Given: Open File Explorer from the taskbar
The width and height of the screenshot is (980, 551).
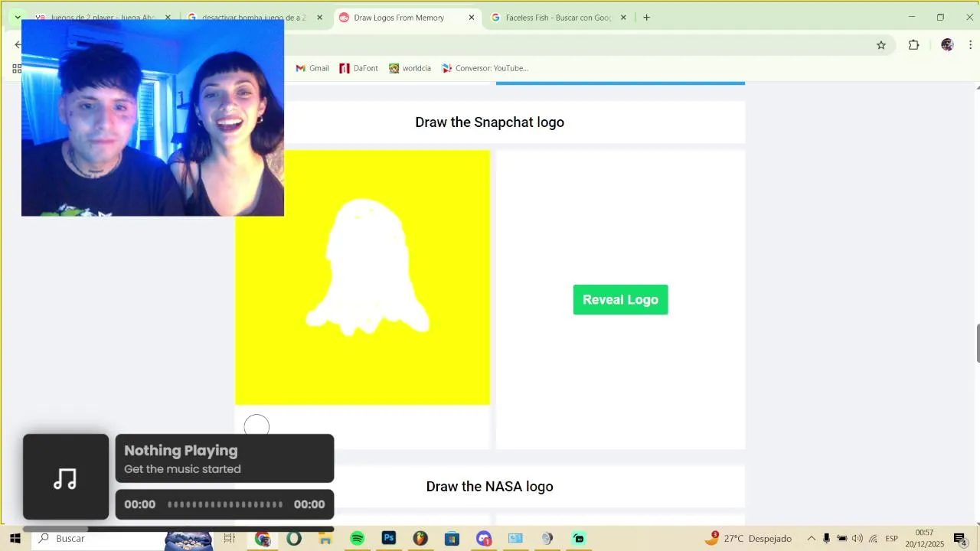Looking at the screenshot, I should (325, 539).
